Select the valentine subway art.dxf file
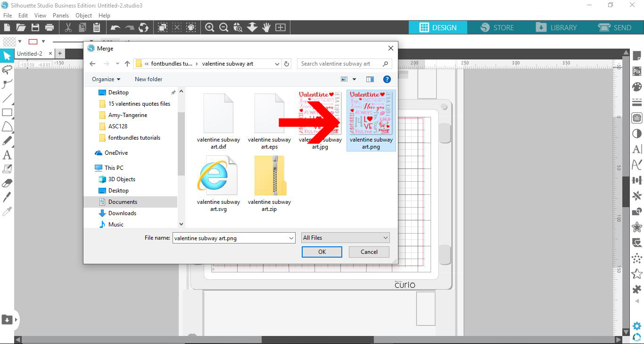Image resolution: width=644 pixels, height=344 pixels. pyautogui.click(x=218, y=121)
